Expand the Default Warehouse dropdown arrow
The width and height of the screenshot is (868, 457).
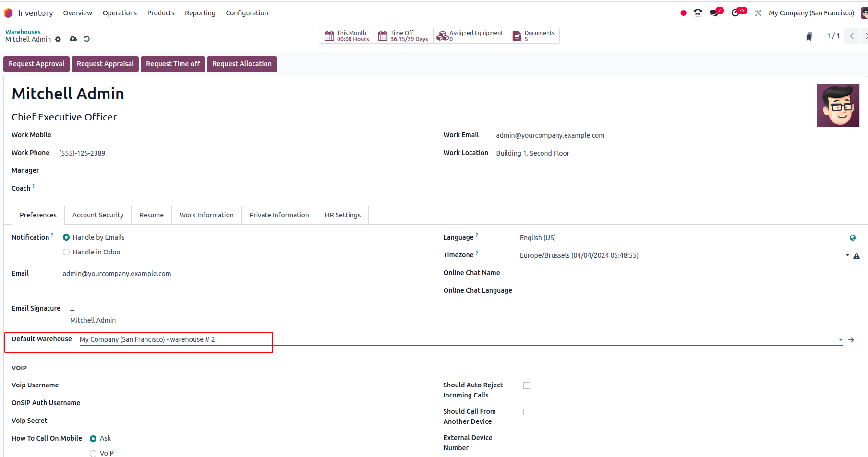[840, 340]
